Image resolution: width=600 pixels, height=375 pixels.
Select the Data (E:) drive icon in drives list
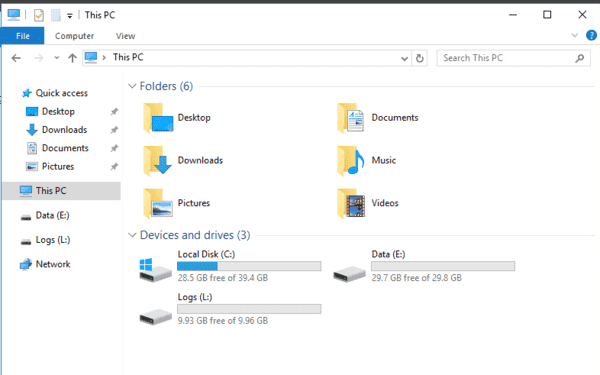[349, 274]
